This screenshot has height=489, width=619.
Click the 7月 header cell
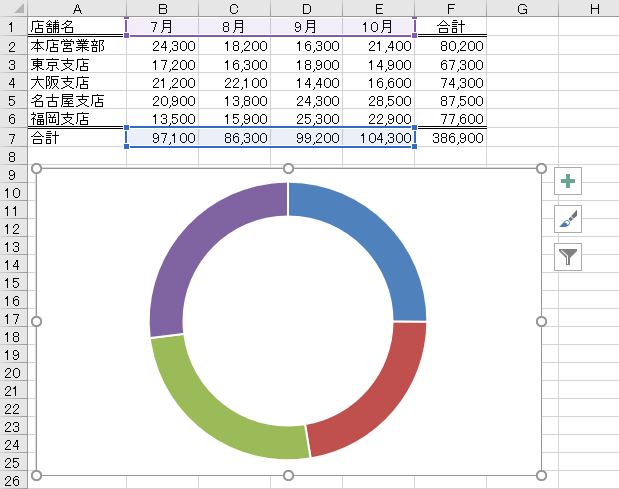162,26
